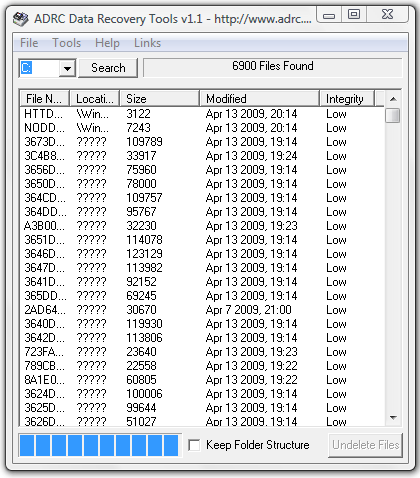Open the Help menu
The height and width of the screenshot is (478, 420).
click(107, 43)
